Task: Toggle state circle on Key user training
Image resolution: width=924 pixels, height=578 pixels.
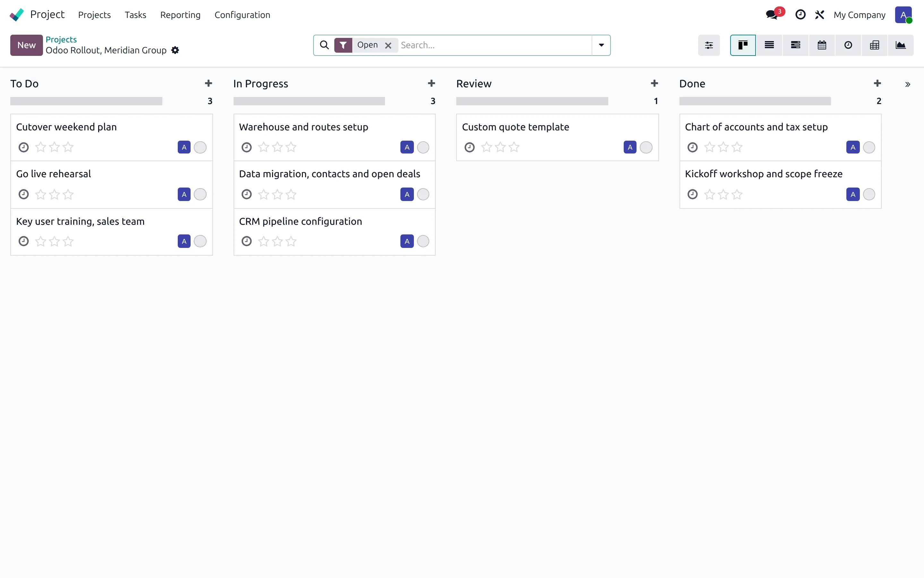Action: pos(200,241)
